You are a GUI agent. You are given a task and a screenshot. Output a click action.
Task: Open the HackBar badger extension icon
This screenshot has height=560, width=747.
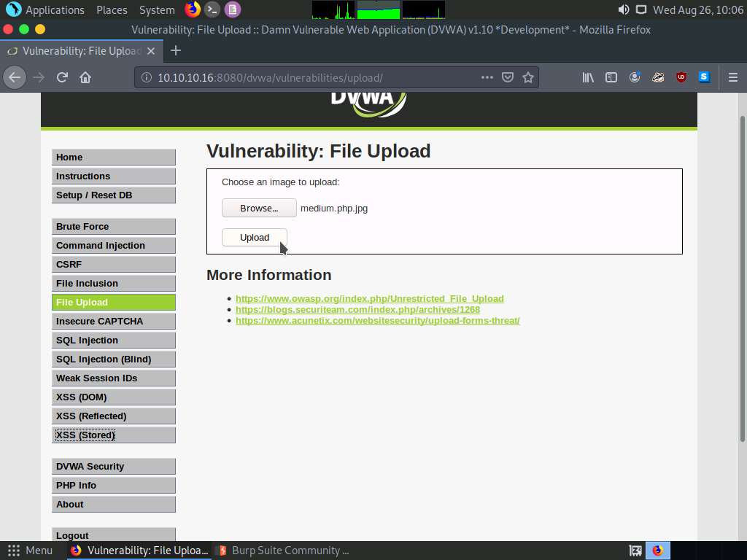[657, 77]
